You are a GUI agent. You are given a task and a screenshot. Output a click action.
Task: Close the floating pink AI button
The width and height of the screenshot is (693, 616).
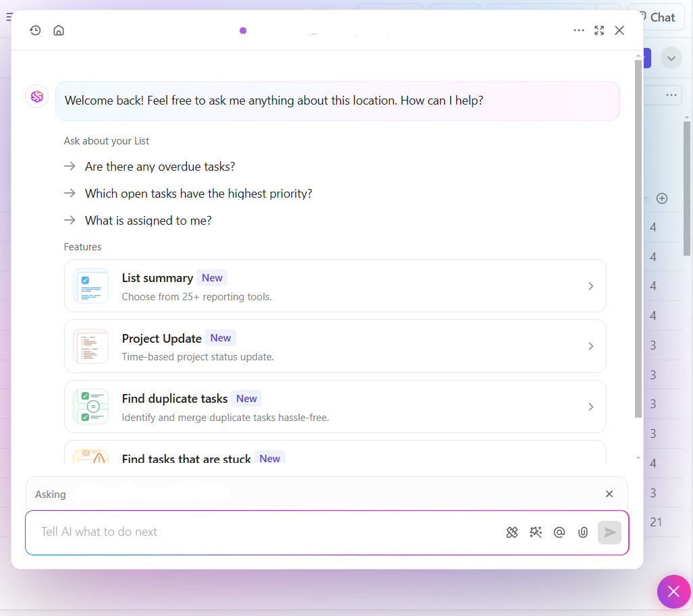click(673, 591)
